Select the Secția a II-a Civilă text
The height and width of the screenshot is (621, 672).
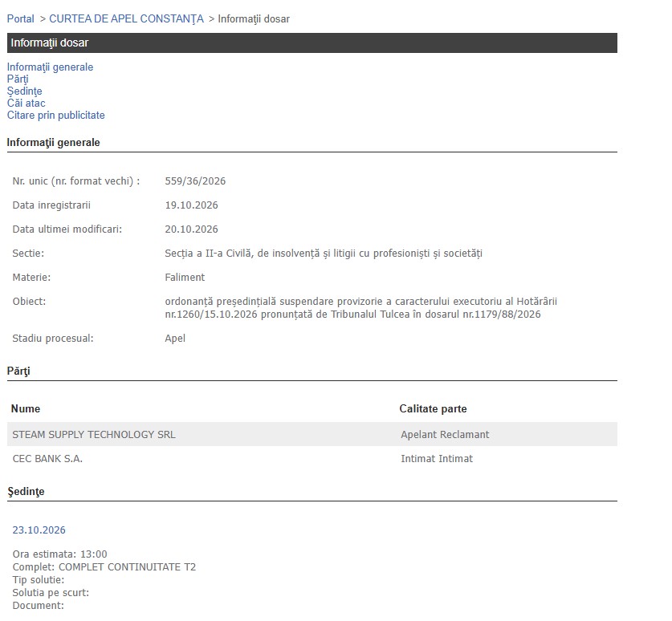point(324,253)
